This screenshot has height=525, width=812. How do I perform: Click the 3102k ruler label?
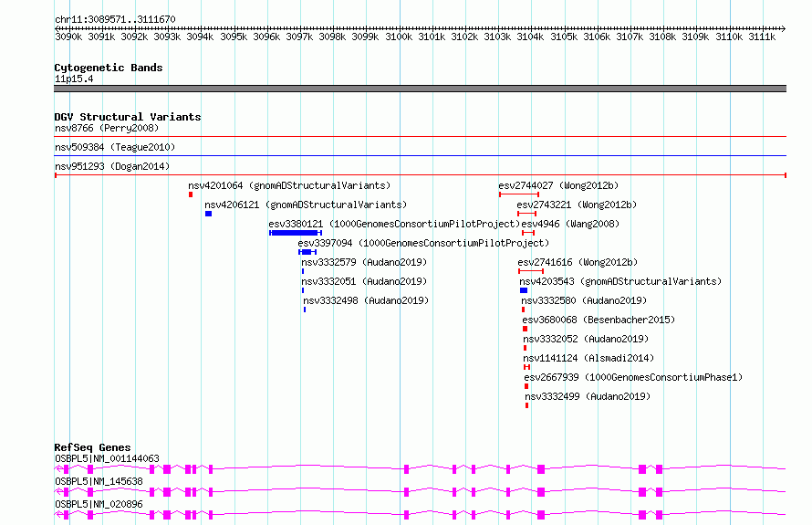[x=464, y=37]
